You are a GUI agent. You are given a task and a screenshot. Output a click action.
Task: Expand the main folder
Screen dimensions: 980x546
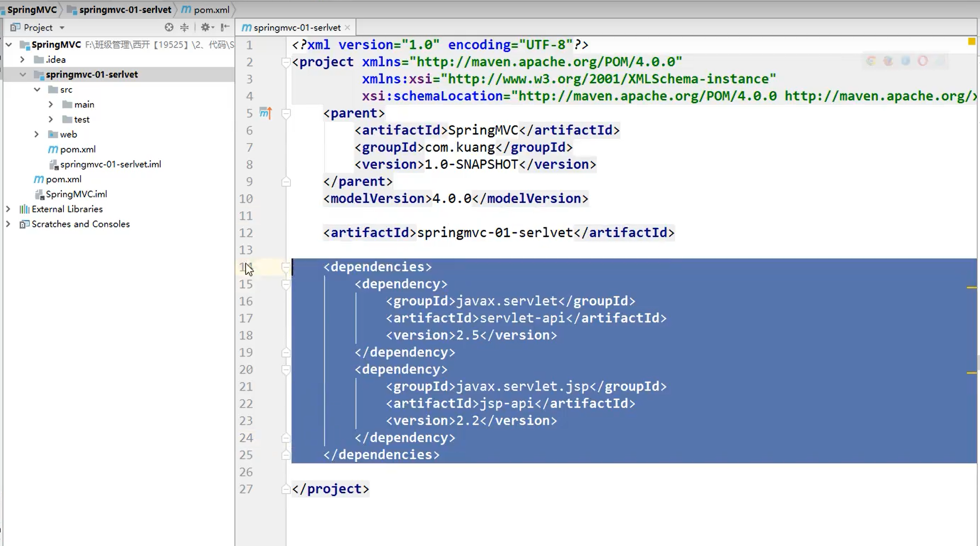(x=51, y=105)
